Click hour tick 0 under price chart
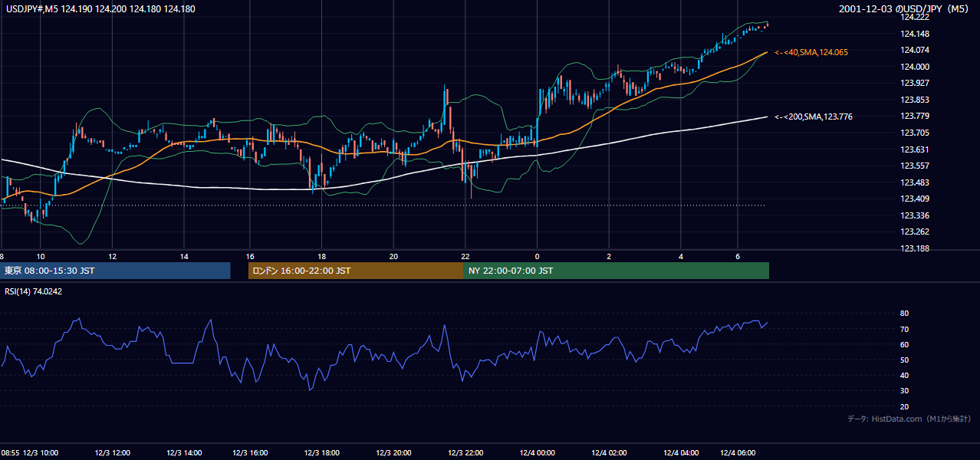 point(537,256)
